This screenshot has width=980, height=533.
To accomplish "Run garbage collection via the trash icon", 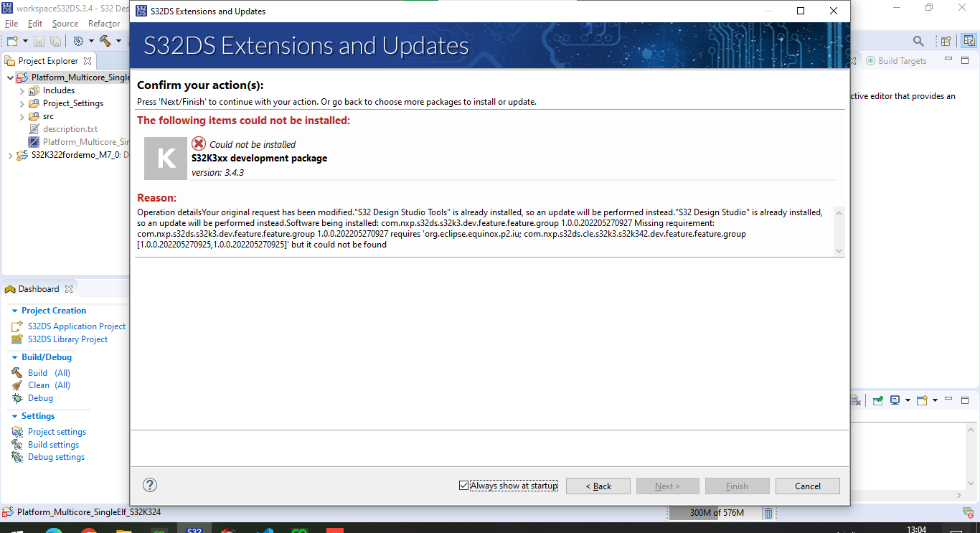I will pos(767,512).
